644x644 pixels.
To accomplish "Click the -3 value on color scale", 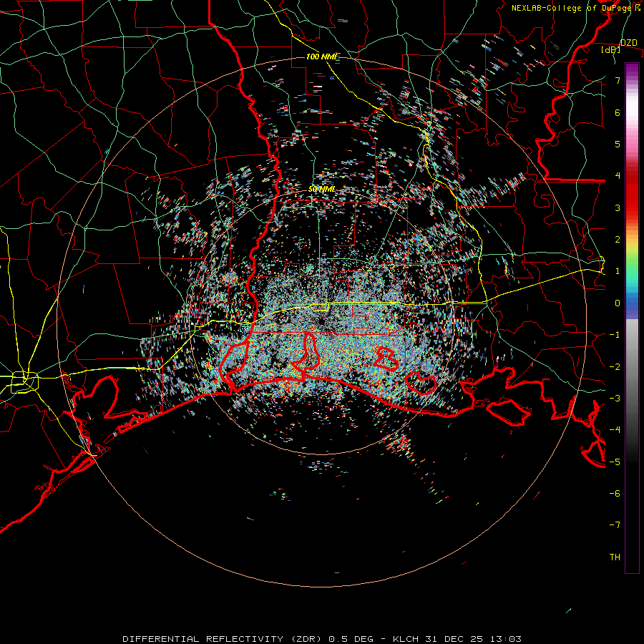I will point(615,399).
